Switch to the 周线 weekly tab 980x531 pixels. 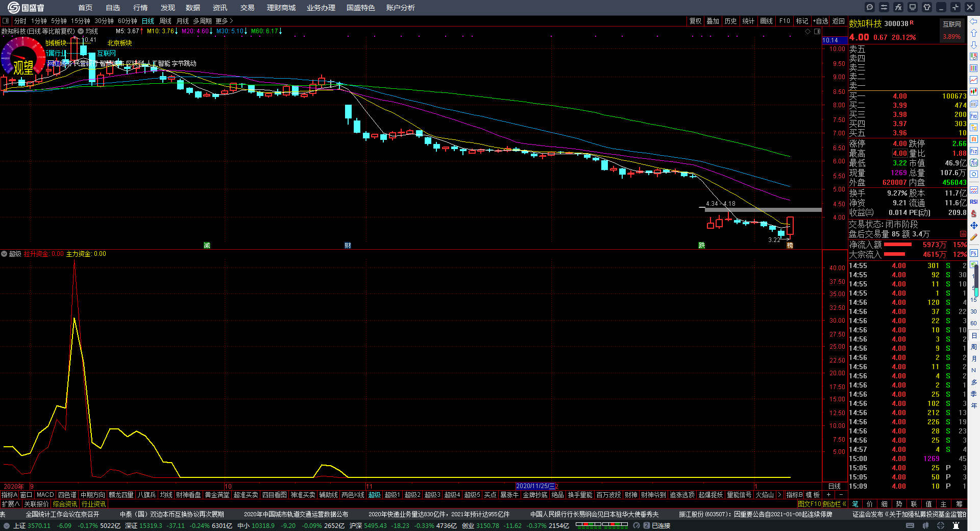(165, 21)
